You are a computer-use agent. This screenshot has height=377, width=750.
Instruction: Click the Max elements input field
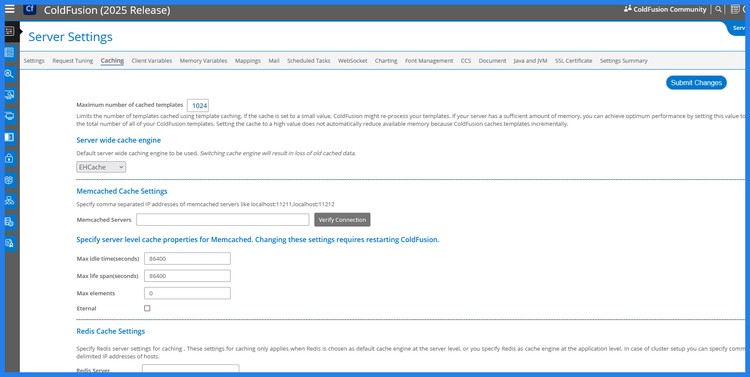(x=188, y=293)
